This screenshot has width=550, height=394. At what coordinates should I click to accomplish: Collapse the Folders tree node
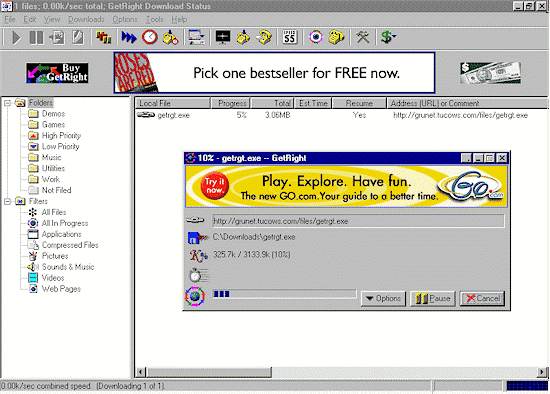(7, 103)
